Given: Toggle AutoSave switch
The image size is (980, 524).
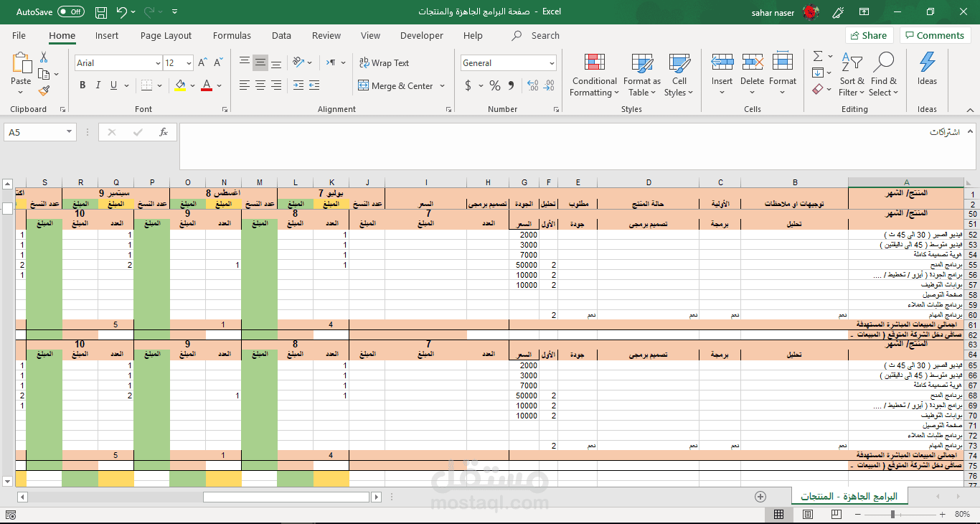Looking at the screenshot, I should coord(70,11).
